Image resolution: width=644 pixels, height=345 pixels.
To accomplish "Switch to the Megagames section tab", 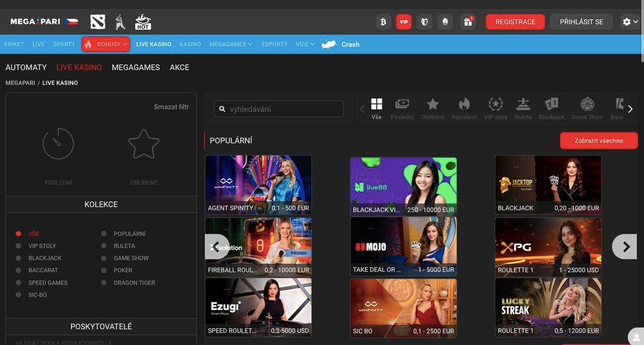I will click(x=135, y=68).
